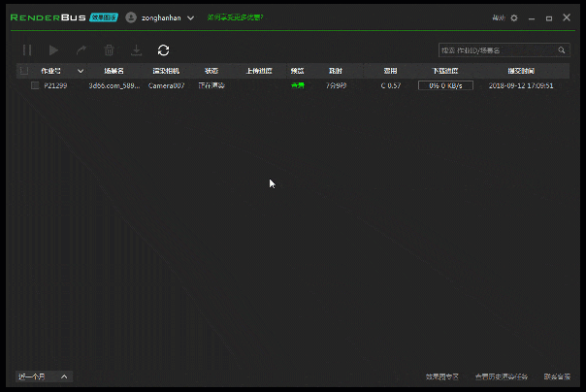The height and width of the screenshot is (392, 586).
Task: Pause the selected render job
Action: click(x=27, y=49)
